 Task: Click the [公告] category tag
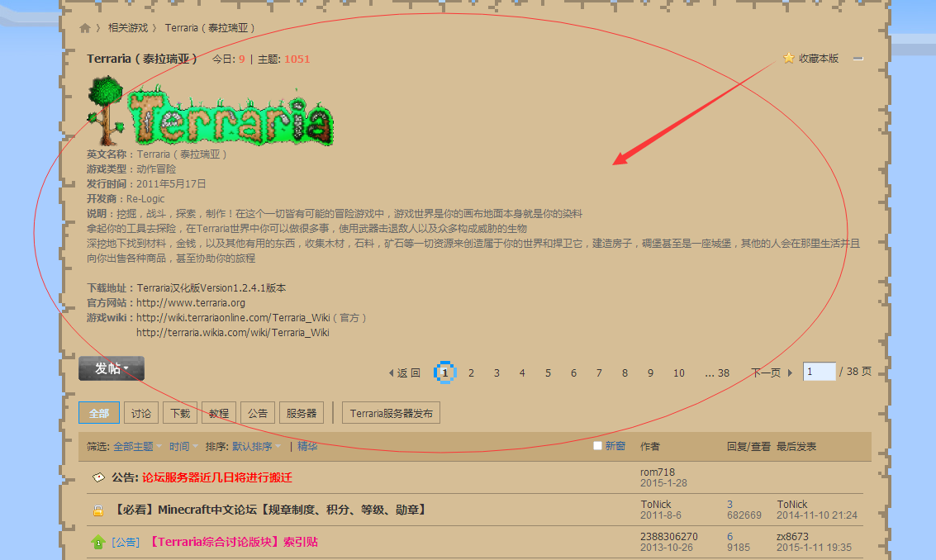pos(126,542)
